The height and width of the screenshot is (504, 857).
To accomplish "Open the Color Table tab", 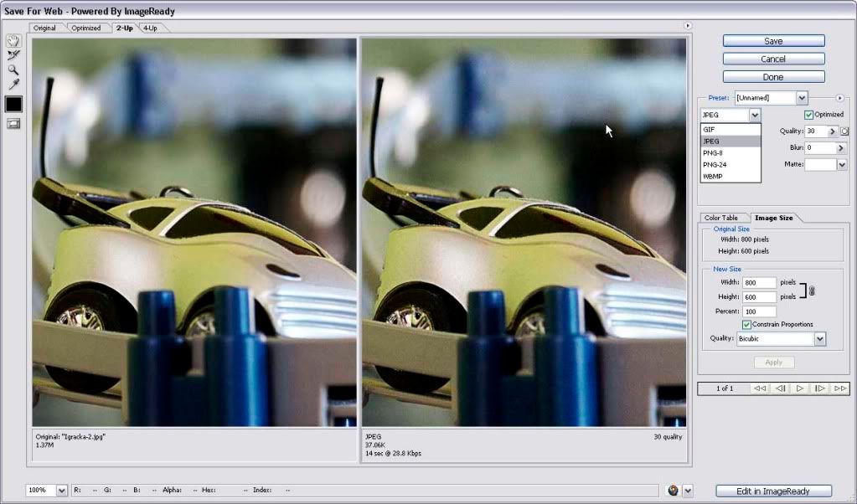I will (x=721, y=218).
